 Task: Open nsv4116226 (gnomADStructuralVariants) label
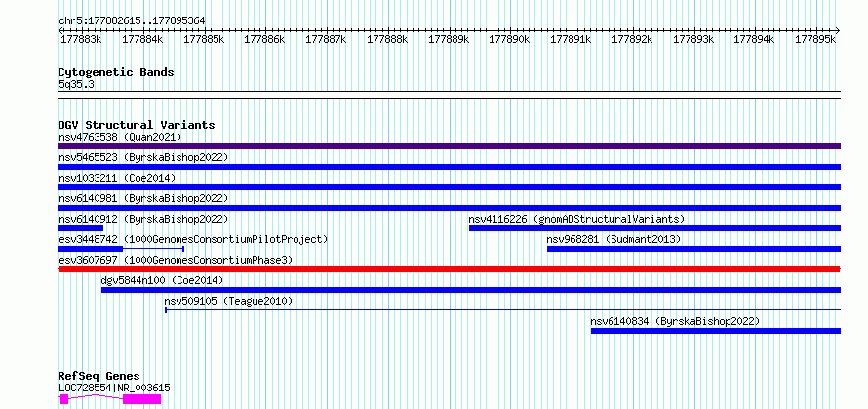576,219
